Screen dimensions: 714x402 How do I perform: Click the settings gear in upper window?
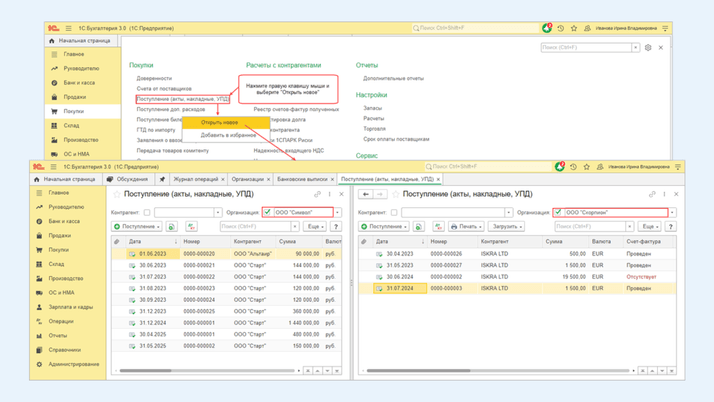pos(648,47)
